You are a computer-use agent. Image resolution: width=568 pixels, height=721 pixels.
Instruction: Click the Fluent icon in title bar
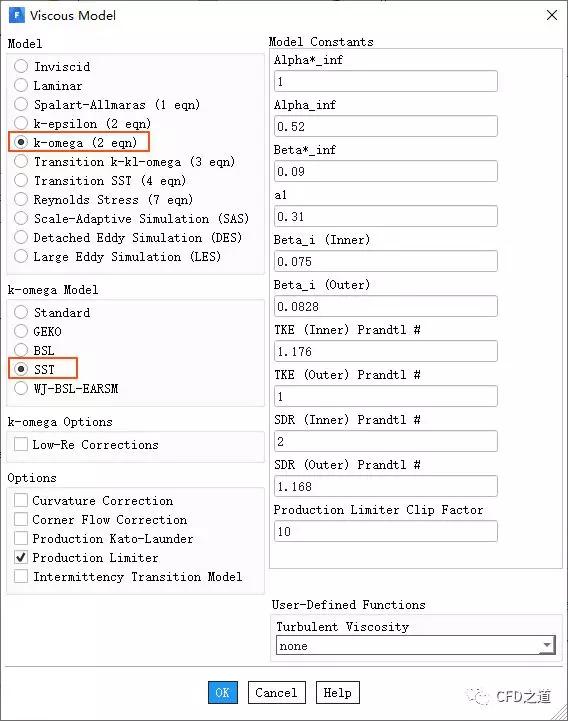coord(17,15)
